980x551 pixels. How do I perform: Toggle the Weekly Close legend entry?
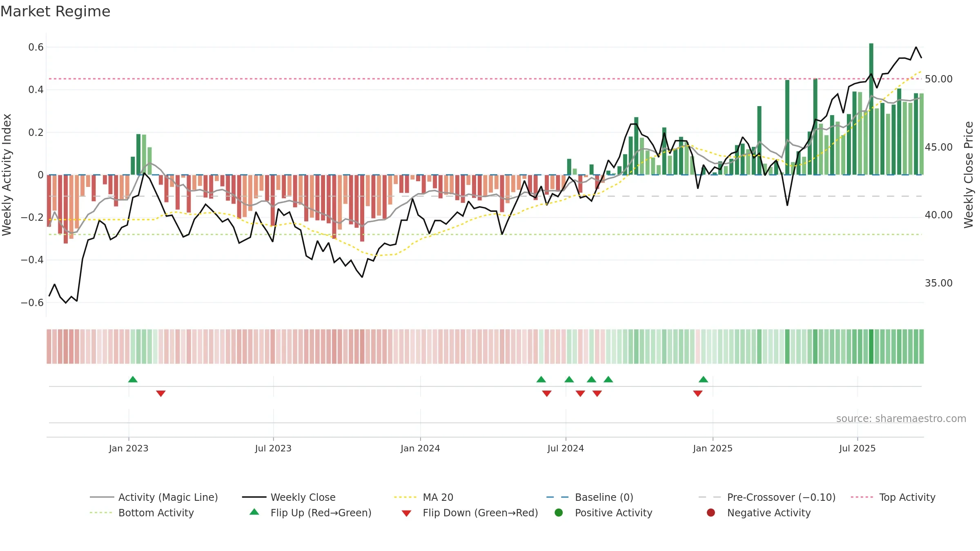point(289,497)
